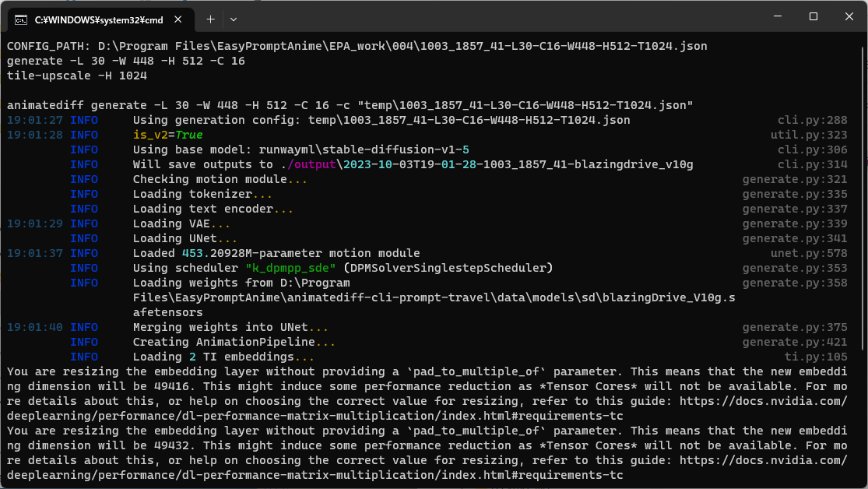Click 'Loading text encoder...' log line
Image resolution: width=868 pixels, height=489 pixels.
[x=213, y=209]
